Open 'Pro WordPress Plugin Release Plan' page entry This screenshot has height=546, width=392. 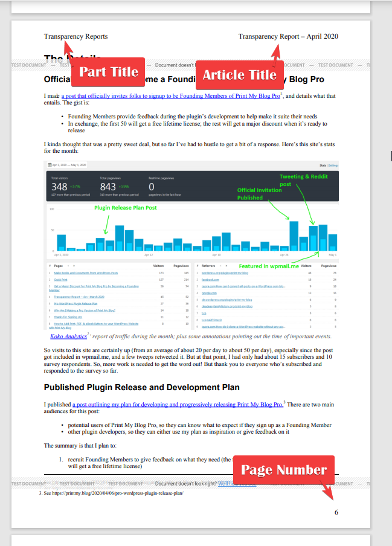tap(76, 304)
